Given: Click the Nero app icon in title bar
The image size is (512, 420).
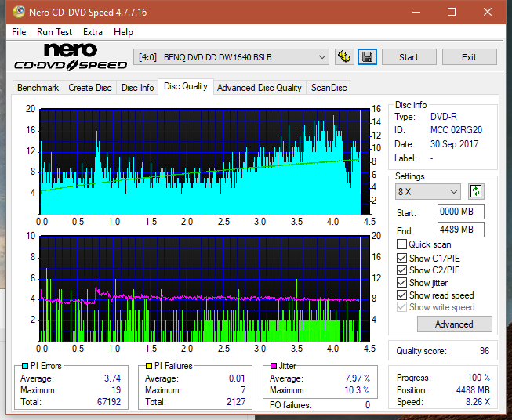Looking at the screenshot, I should point(19,12).
